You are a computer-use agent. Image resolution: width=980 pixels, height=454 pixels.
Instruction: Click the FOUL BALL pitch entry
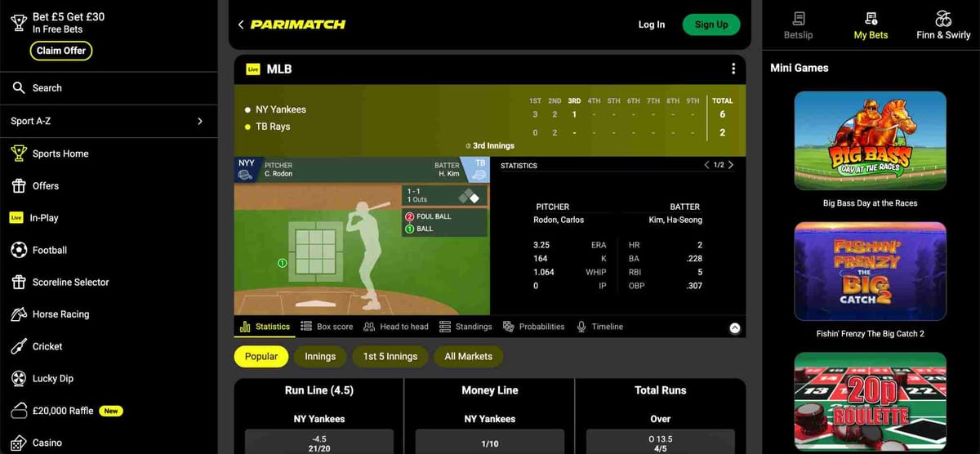(433, 216)
